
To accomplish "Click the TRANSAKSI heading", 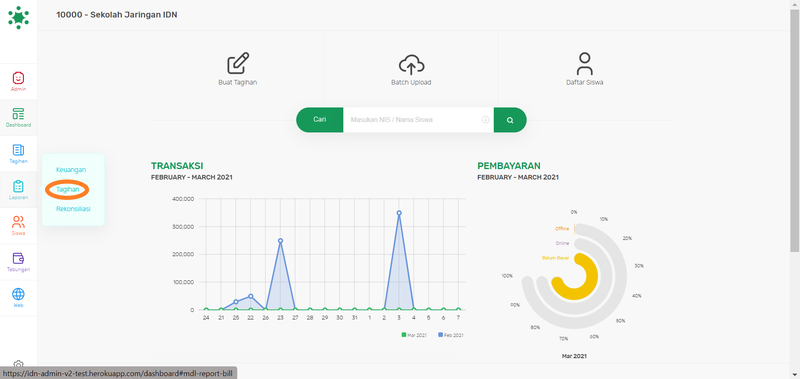I will point(177,166).
